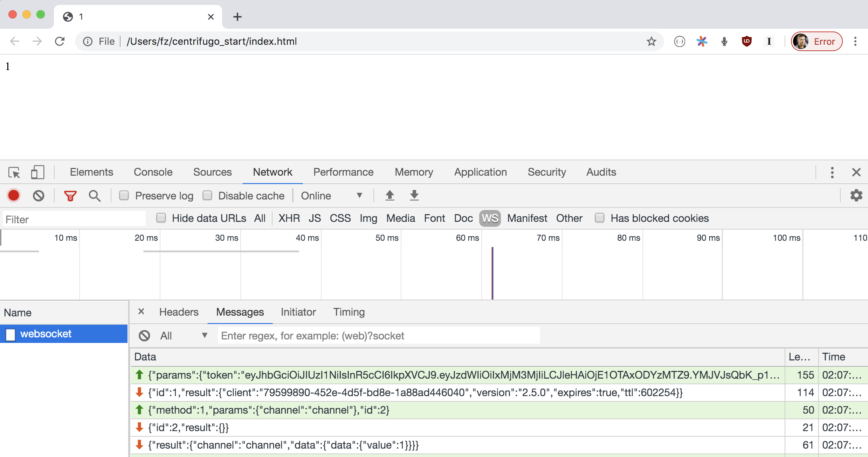Screen dimensions: 868x457
Task: Open Network settings gear
Action: 856,195
